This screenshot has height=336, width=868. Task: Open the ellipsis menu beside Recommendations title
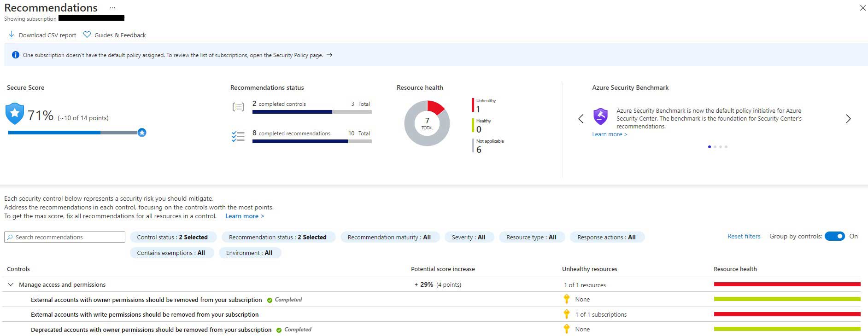[112, 8]
